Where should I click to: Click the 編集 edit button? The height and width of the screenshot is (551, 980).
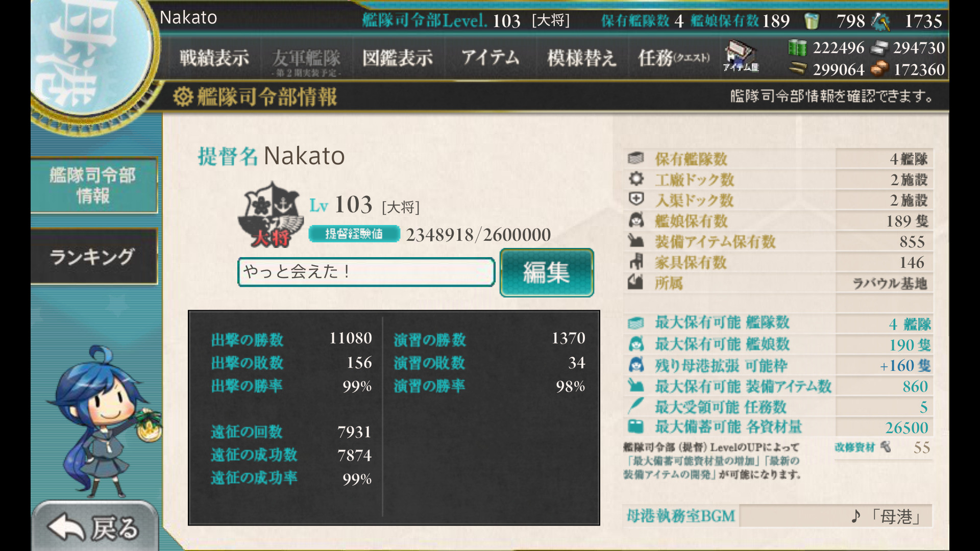[x=547, y=272]
